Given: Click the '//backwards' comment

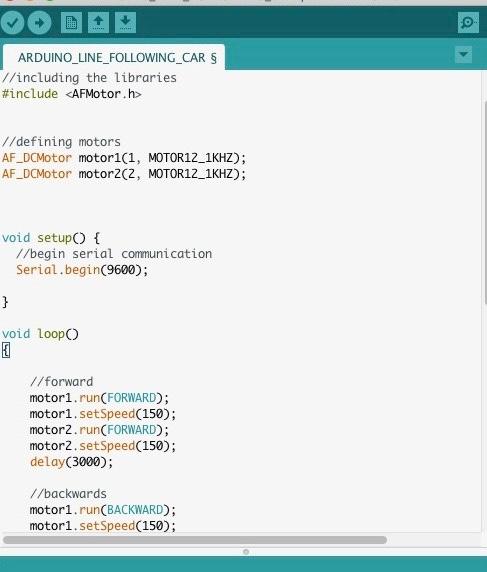Looking at the screenshot, I should pyautogui.click(x=68, y=494).
